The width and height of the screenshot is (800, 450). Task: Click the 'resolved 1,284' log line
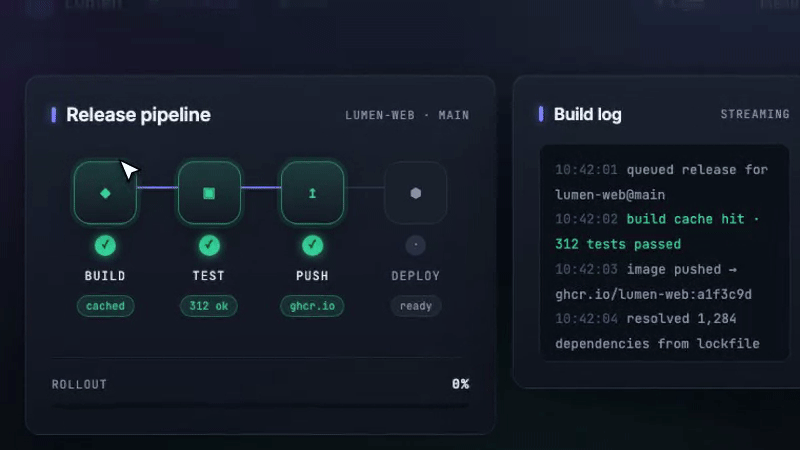coord(646,319)
